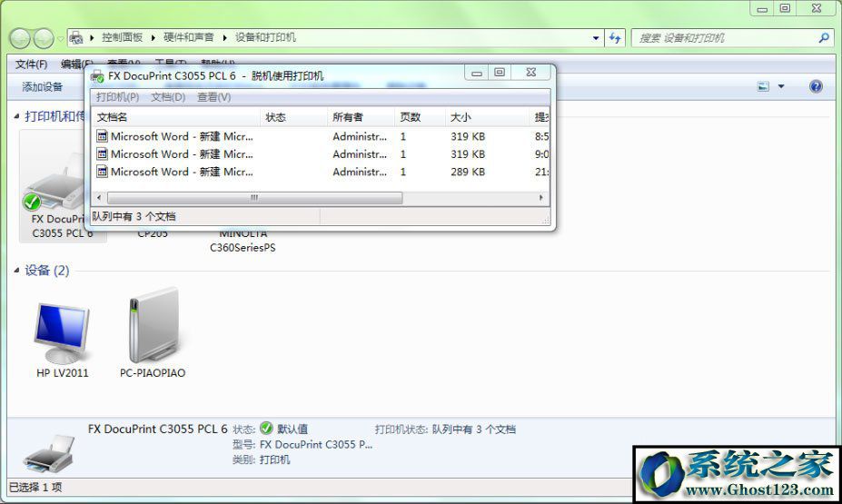Click the 默认值 green check status icon
The image size is (842, 504).
[x=266, y=428]
